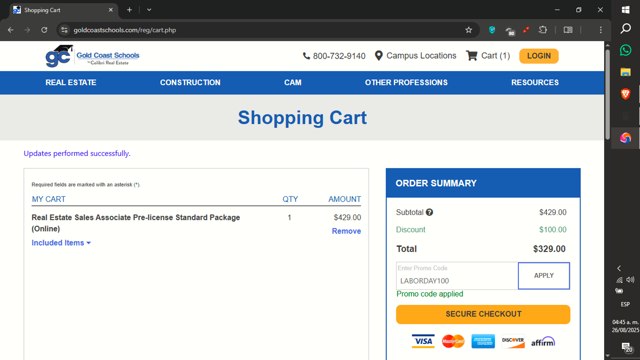Click the Campus Locations link
Image resolution: width=640 pixels, height=360 pixels.
pyautogui.click(x=421, y=56)
